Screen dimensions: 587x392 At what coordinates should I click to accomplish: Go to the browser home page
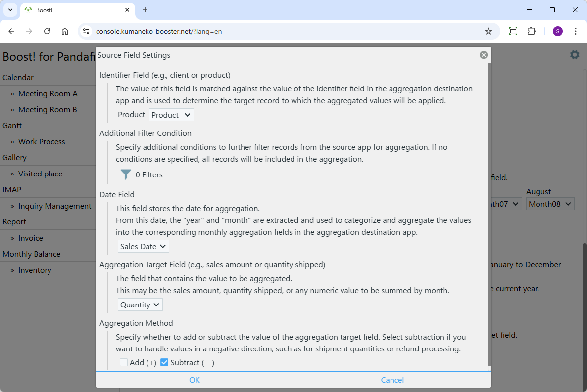click(65, 31)
